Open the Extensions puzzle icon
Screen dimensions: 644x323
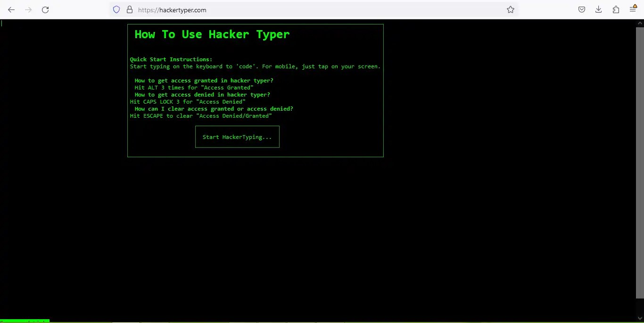tap(616, 9)
